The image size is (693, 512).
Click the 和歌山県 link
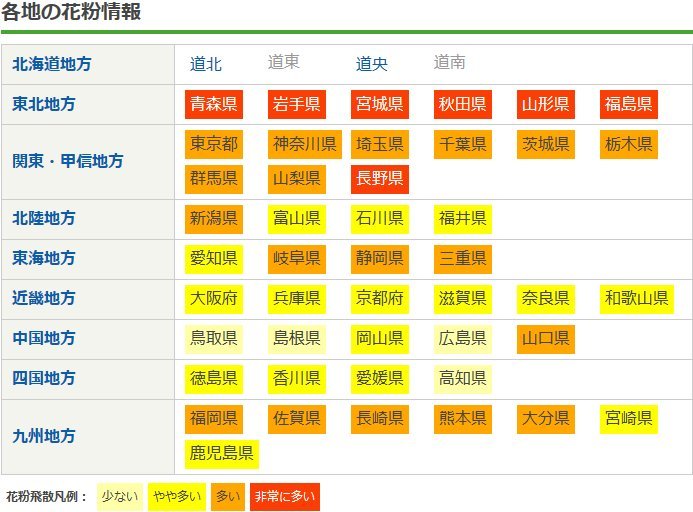[636, 298]
